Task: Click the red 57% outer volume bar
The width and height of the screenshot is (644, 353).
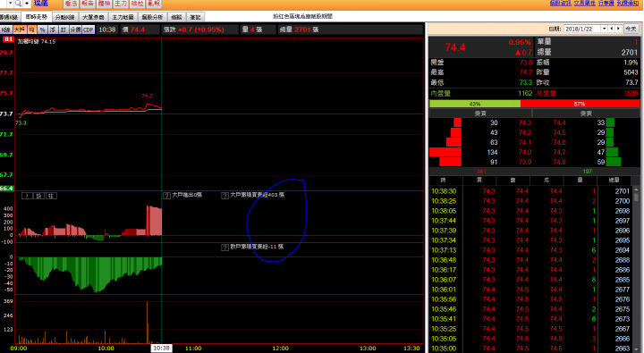Action: coord(580,104)
